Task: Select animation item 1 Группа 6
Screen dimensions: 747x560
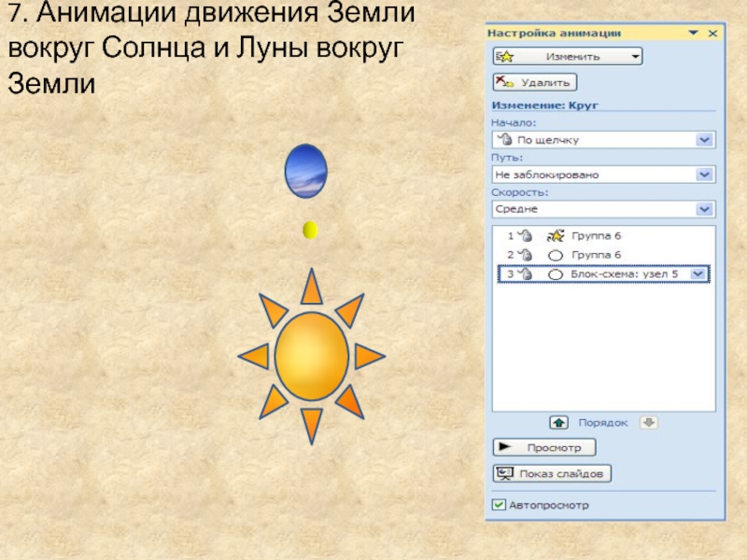Action: click(x=603, y=236)
